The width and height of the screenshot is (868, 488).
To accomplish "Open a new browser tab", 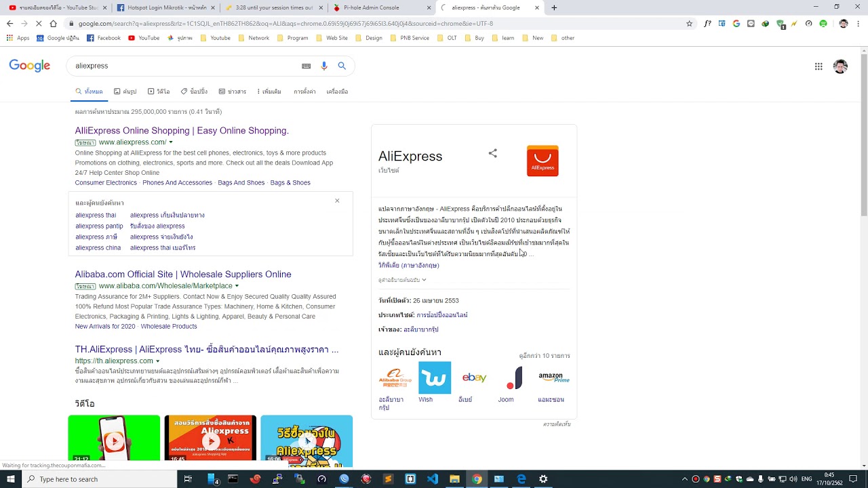I will (x=554, y=7).
